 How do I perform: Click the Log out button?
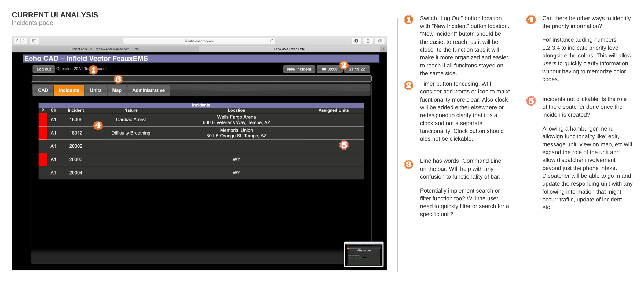point(44,69)
